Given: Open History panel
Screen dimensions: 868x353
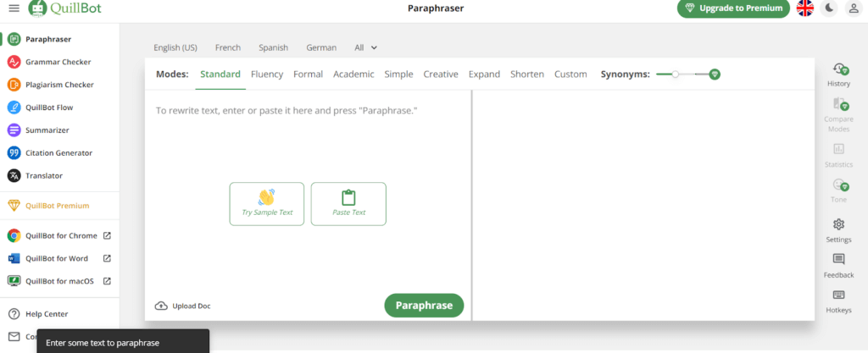Looking at the screenshot, I should tap(838, 74).
